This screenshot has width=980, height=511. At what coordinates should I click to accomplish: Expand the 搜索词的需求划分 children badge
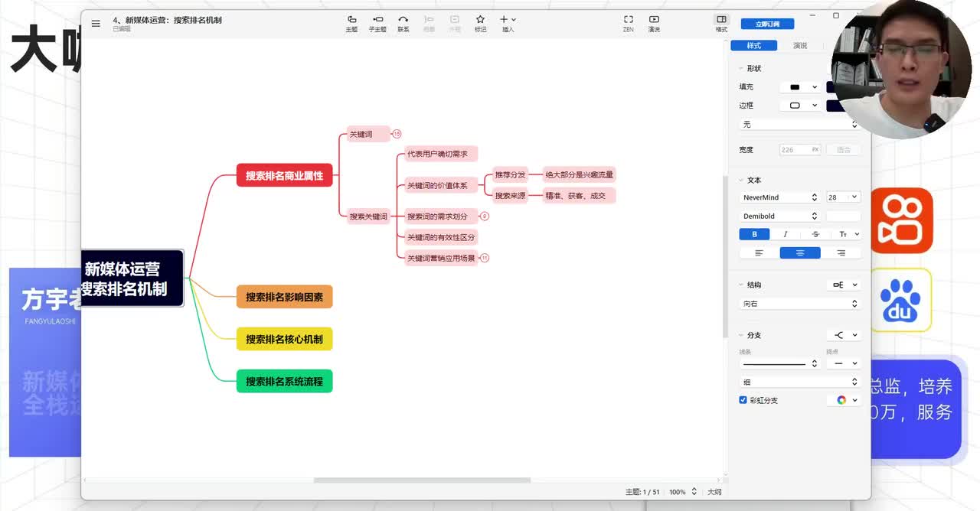pos(485,216)
